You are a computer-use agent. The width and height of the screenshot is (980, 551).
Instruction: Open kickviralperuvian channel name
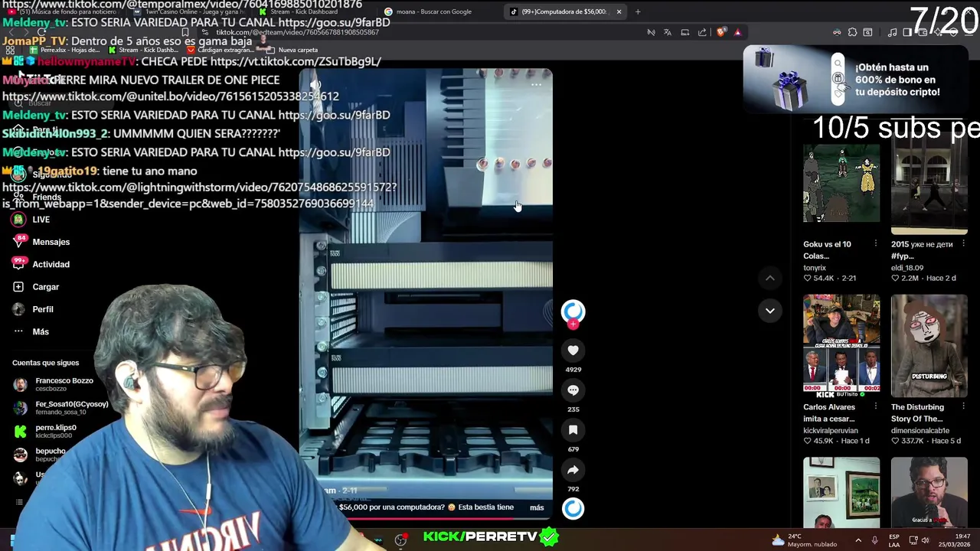click(831, 431)
